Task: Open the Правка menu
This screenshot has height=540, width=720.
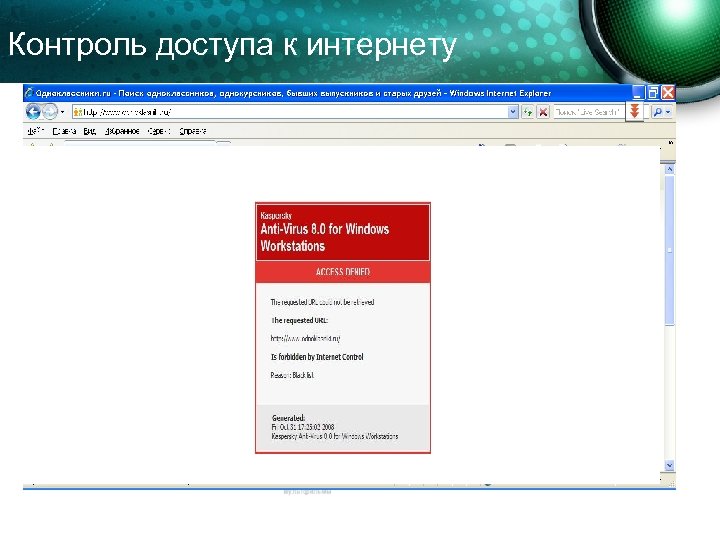Action: 64,131
